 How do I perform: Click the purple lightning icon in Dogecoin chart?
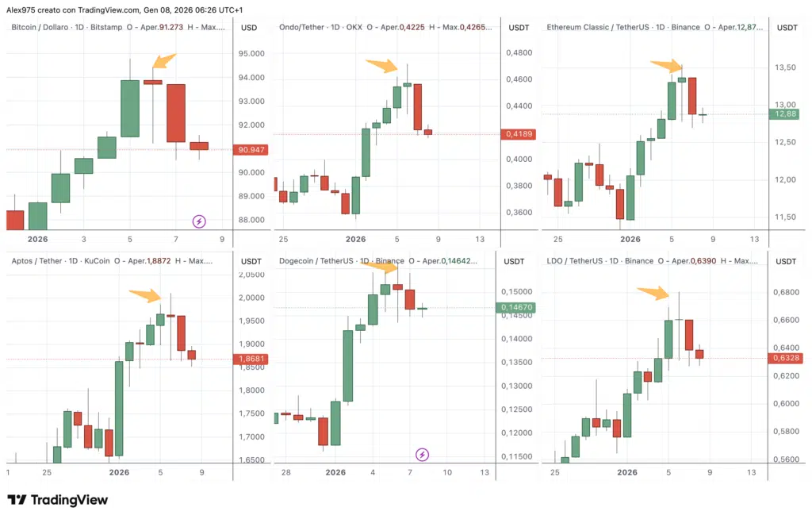[x=423, y=455]
